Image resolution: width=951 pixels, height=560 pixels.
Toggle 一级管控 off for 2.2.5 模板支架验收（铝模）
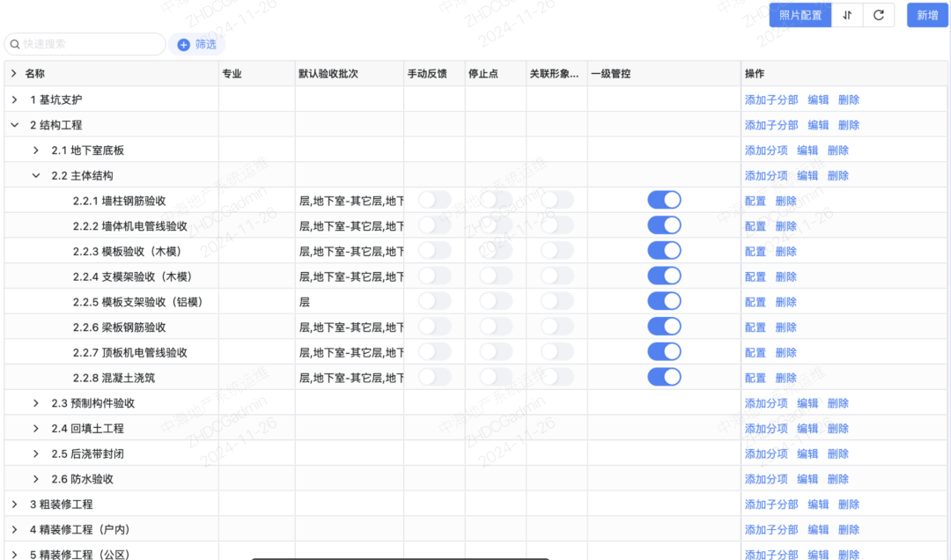pos(664,300)
